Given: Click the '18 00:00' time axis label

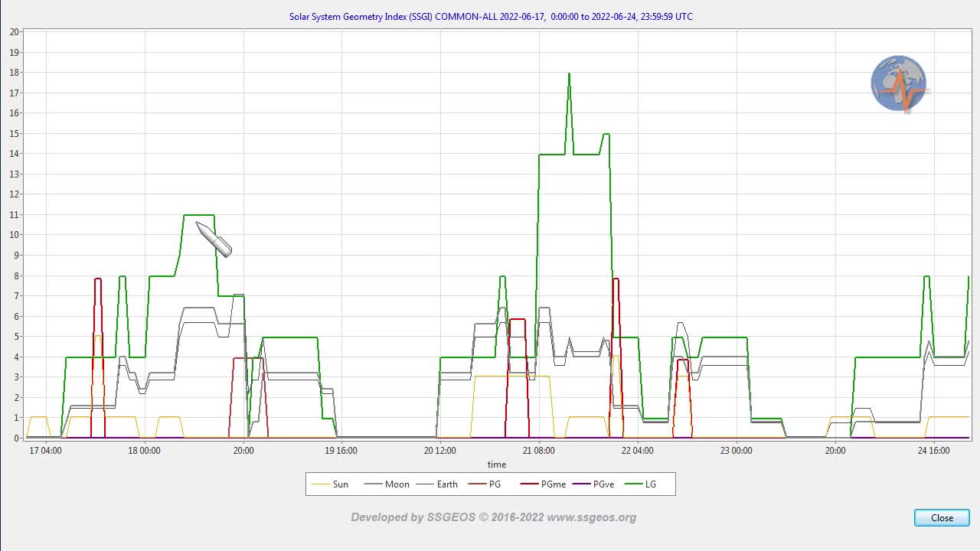Looking at the screenshot, I should click(x=145, y=451).
